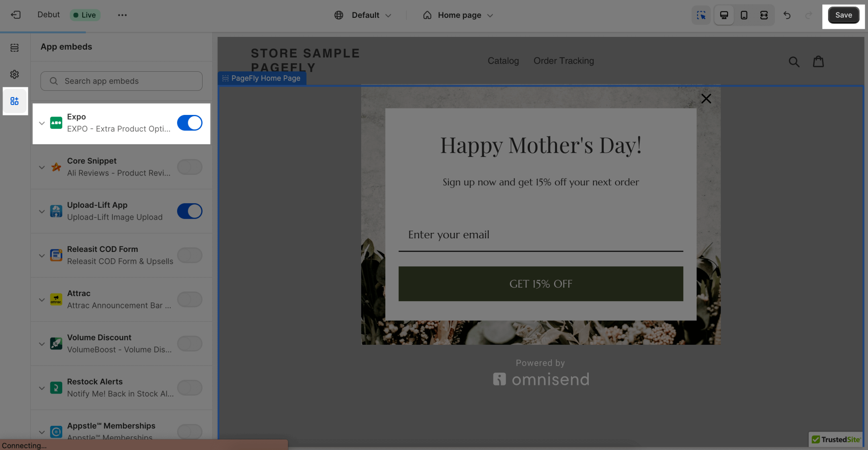Screen dimensions: 868x450
Task: Open the shopping bag cart icon
Action: pos(818,62)
